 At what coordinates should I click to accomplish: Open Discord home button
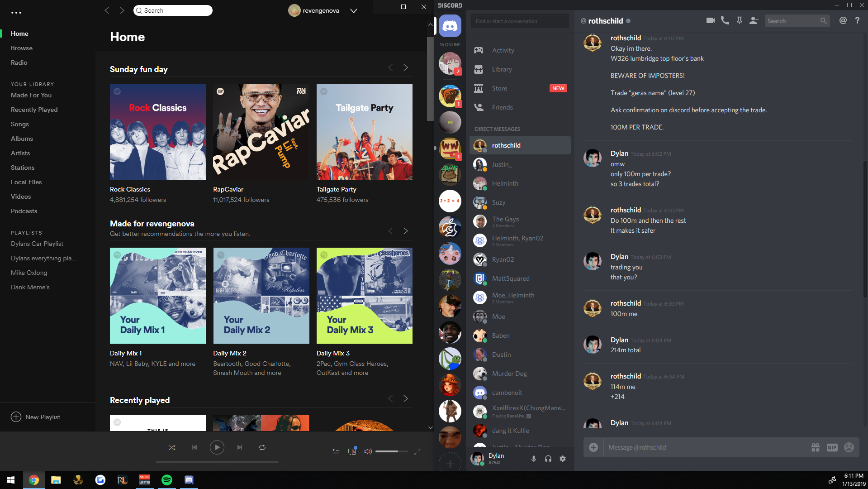tap(450, 25)
